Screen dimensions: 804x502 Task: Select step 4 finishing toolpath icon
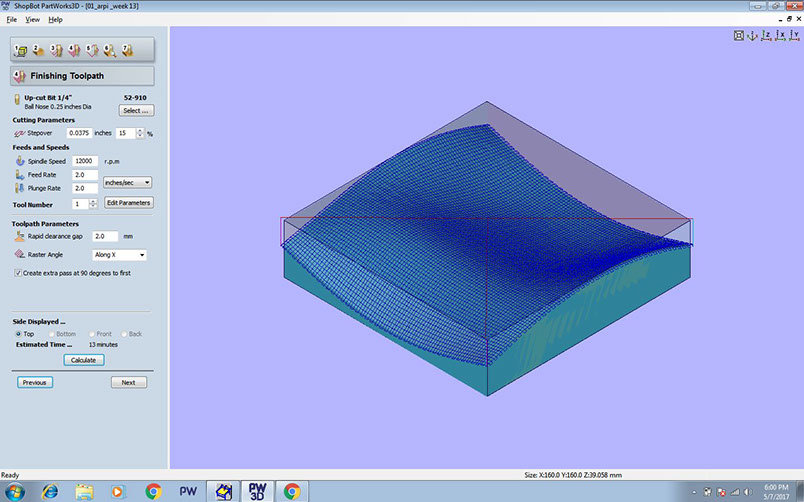point(74,50)
